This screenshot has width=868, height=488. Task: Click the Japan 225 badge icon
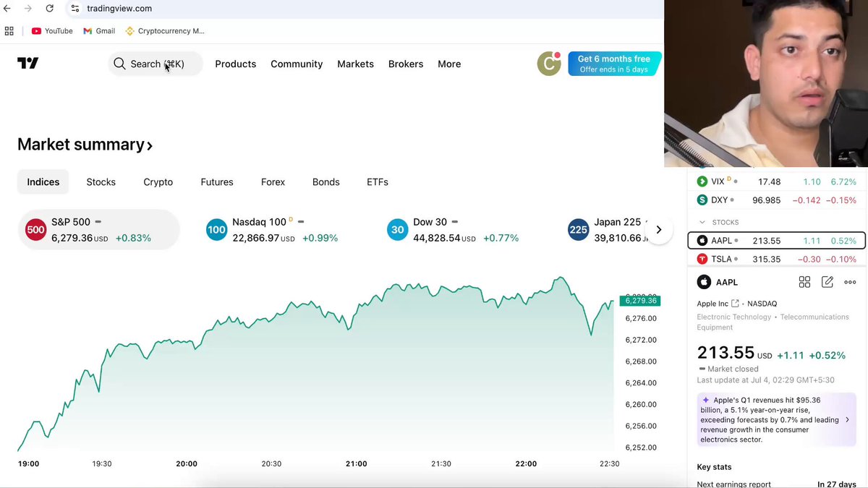tap(578, 230)
